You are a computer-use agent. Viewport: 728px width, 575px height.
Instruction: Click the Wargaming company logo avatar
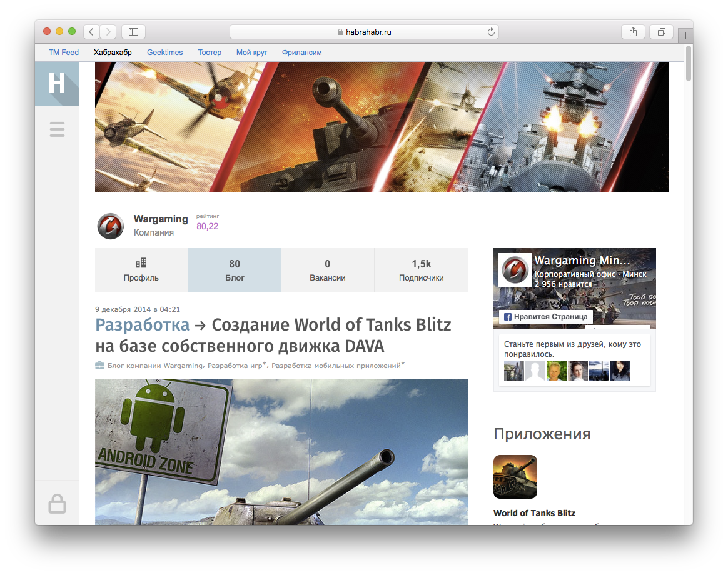pos(111,226)
